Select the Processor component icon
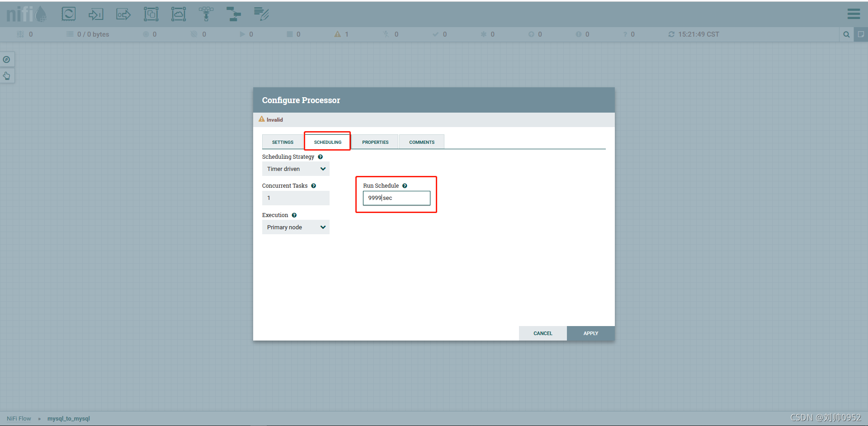The height and width of the screenshot is (426, 868). click(x=69, y=14)
